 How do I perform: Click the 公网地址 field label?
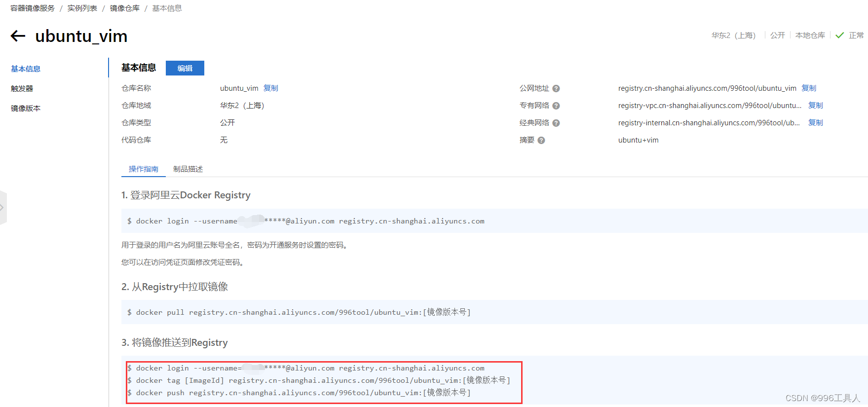tap(534, 88)
